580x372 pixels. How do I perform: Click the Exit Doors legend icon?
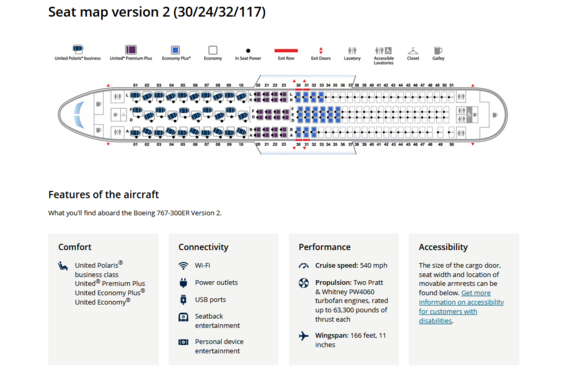tap(321, 51)
